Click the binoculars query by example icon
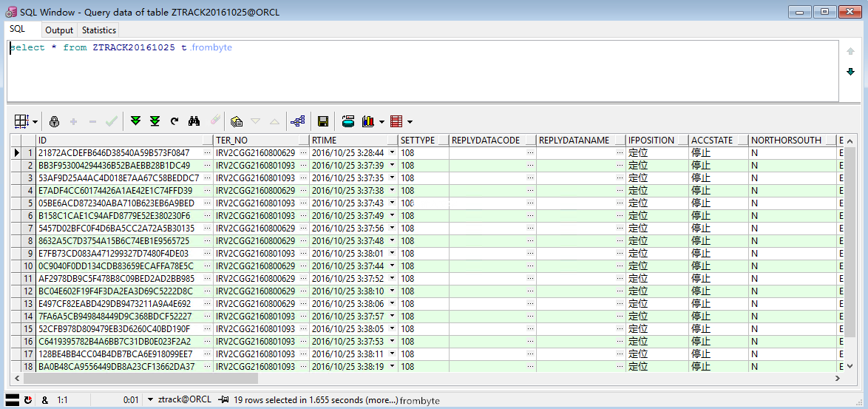Image resolution: width=868 pixels, height=409 pixels. pos(194,121)
